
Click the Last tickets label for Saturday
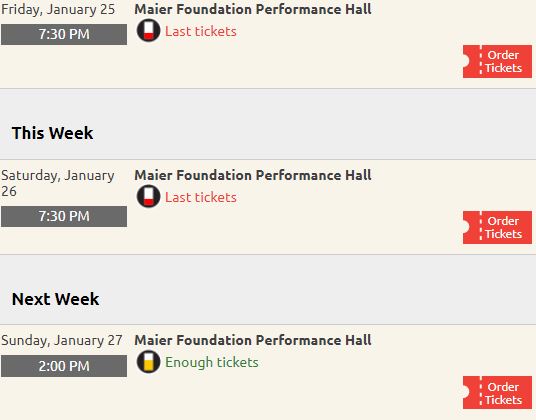[x=201, y=197]
